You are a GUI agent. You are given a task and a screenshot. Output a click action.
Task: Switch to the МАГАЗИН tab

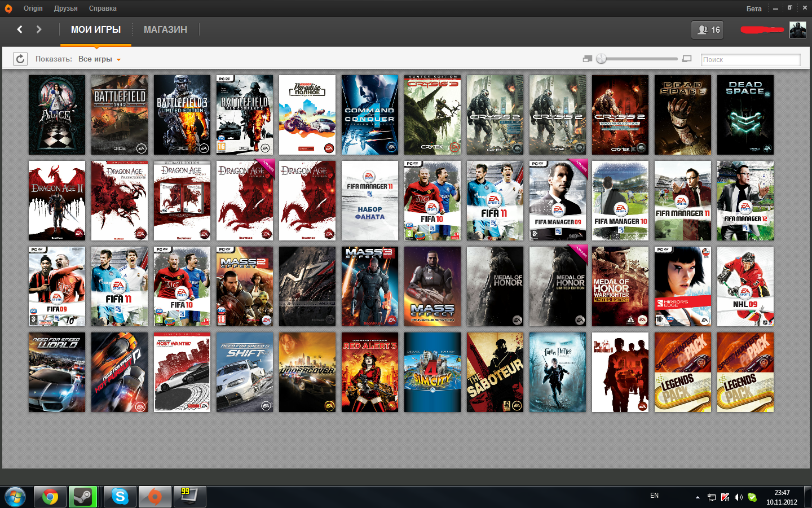coord(165,29)
